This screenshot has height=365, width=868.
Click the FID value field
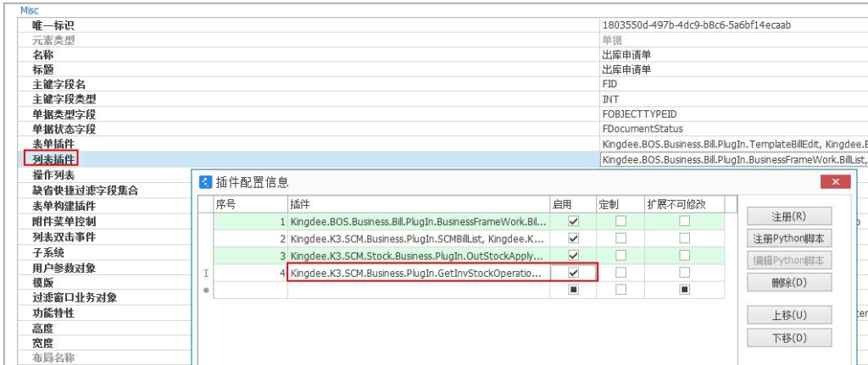732,85
